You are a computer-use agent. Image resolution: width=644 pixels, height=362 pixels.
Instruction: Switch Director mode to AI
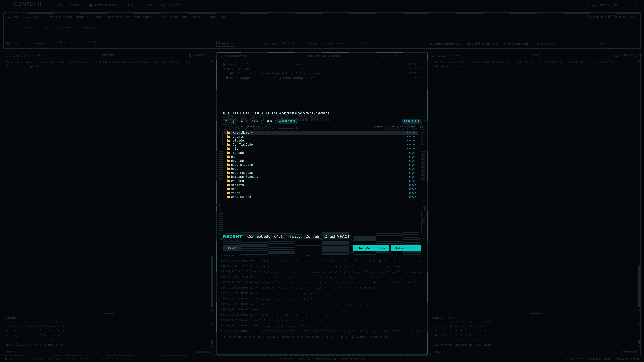tap(52, 43)
